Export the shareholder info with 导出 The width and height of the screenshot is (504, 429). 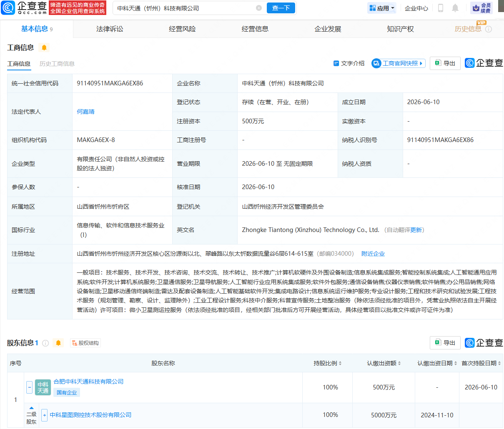[x=445, y=343]
